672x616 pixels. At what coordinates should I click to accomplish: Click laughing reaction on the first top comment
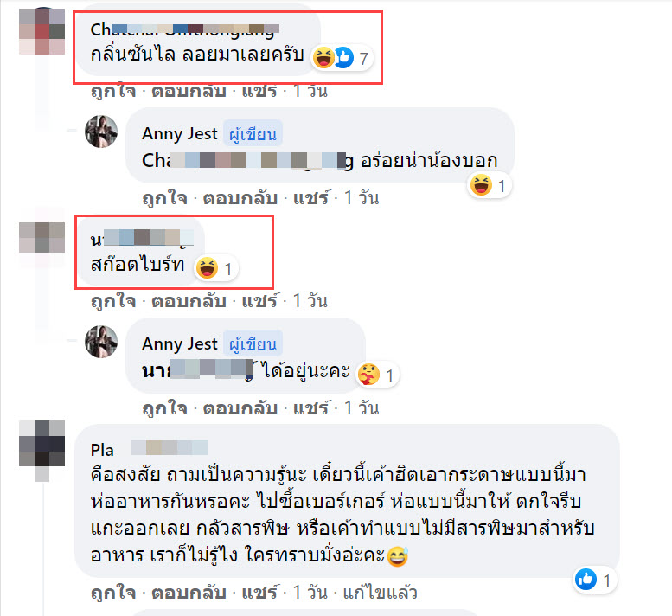tap(323, 57)
